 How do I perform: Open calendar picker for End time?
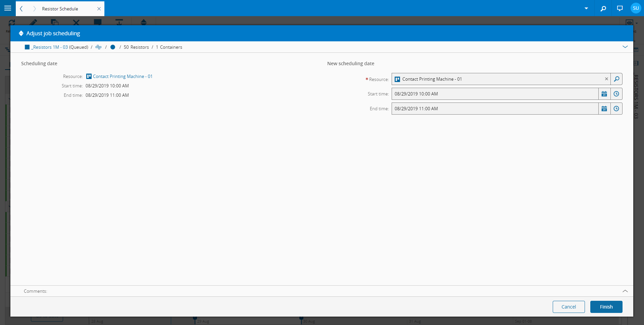point(604,109)
